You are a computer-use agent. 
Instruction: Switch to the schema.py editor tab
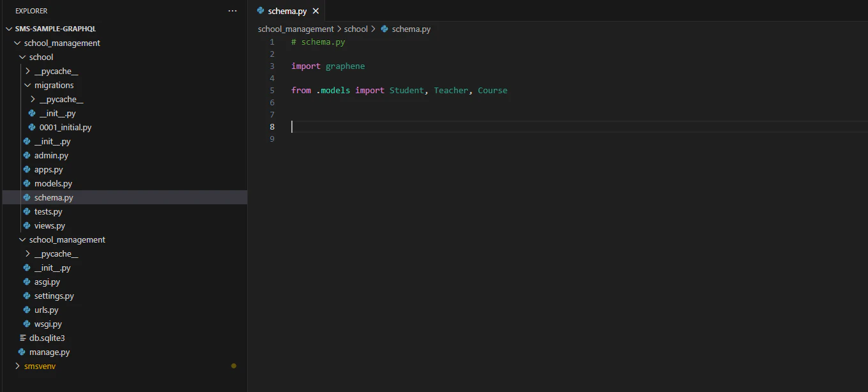pos(284,10)
